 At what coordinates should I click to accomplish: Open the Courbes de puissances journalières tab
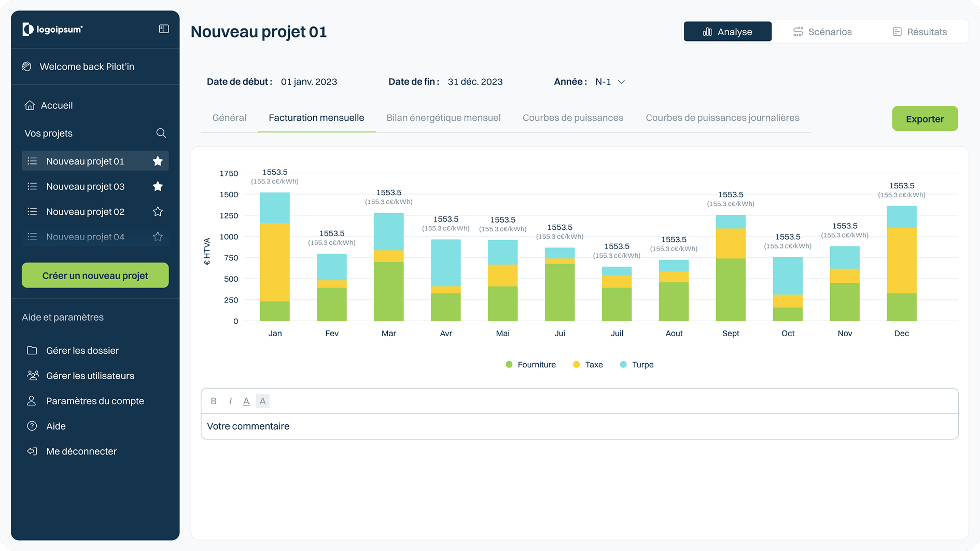[722, 118]
